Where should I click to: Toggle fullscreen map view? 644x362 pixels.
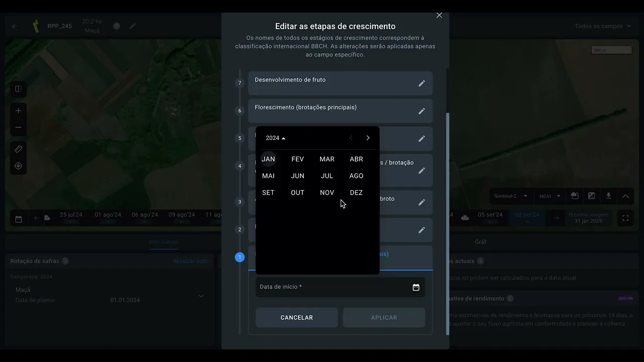pos(625,218)
